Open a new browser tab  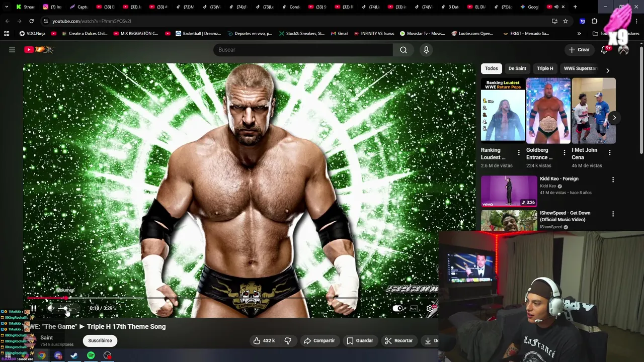point(575,7)
